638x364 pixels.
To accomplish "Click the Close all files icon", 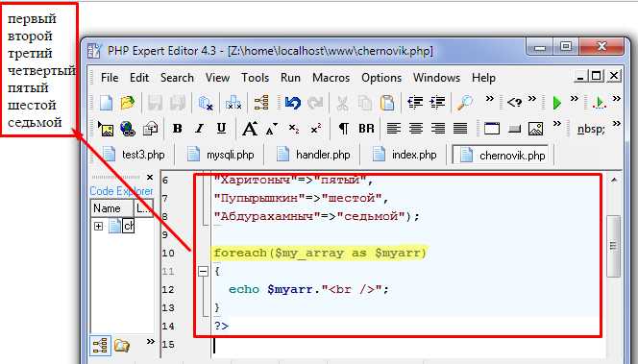I will point(233,103).
